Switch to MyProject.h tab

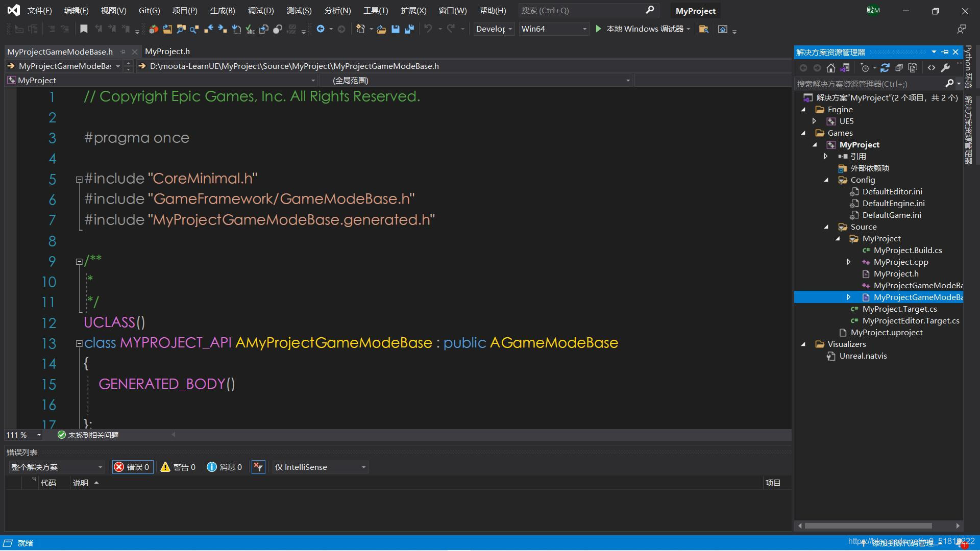[x=167, y=52]
